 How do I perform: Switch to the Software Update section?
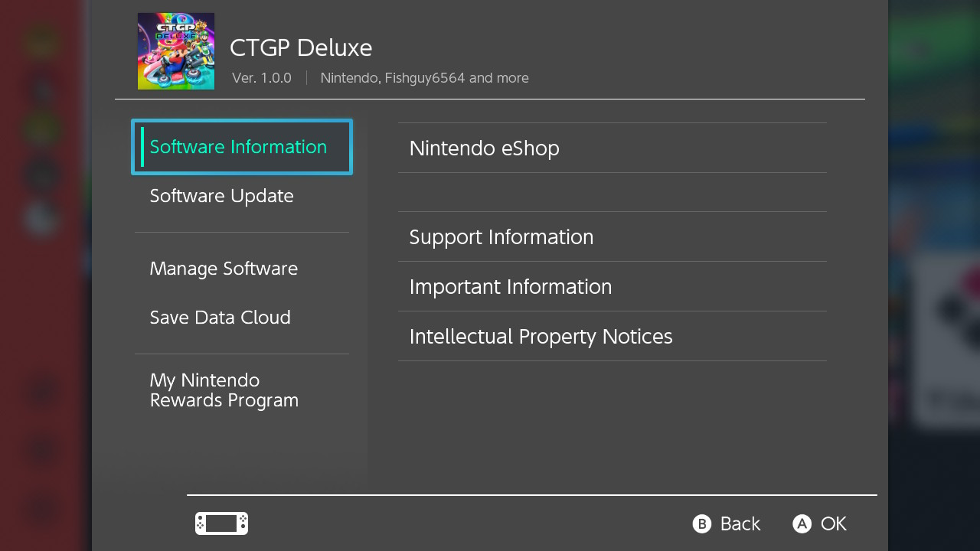(221, 196)
